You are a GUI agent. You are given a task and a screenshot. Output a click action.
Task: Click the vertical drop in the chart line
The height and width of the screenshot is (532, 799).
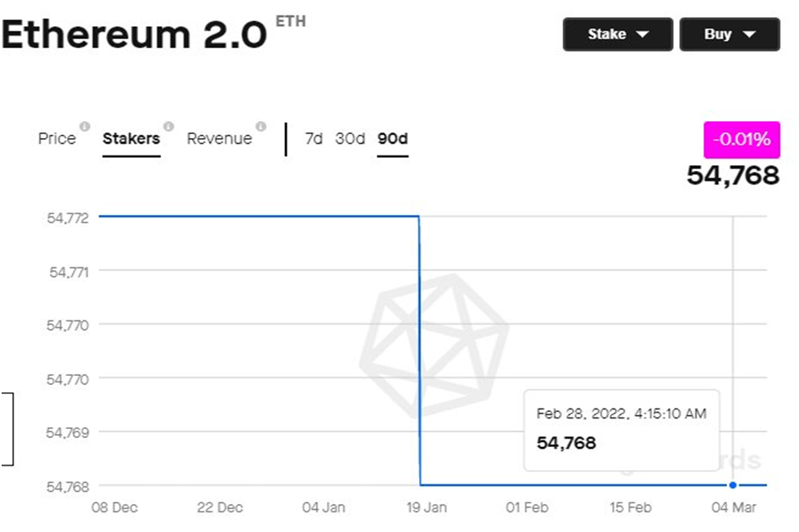click(420, 351)
